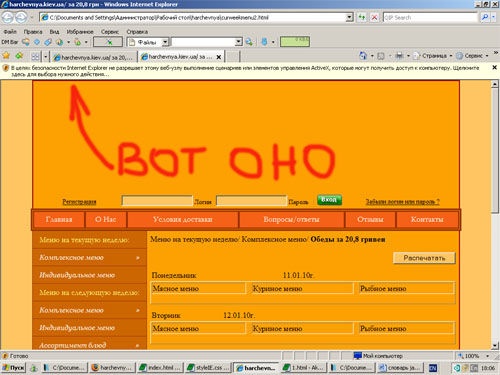Close the active harchevnya.kiev.ua tab
The width and height of the screenshot is (500, 375).
pyautogui.click(x=219, y=57)
